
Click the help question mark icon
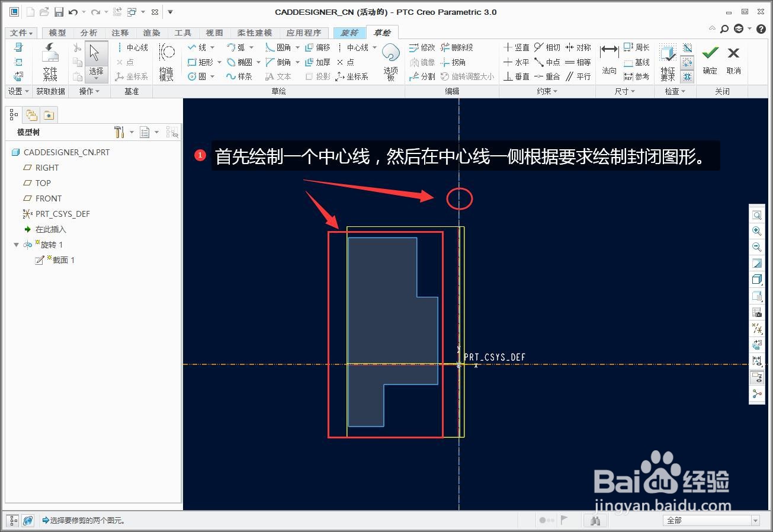761,28
